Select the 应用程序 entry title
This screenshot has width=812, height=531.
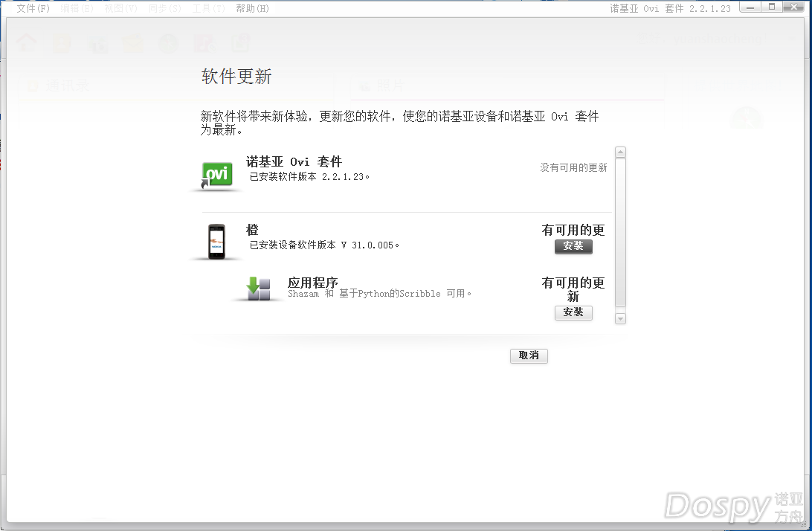(x=313, y=283)
